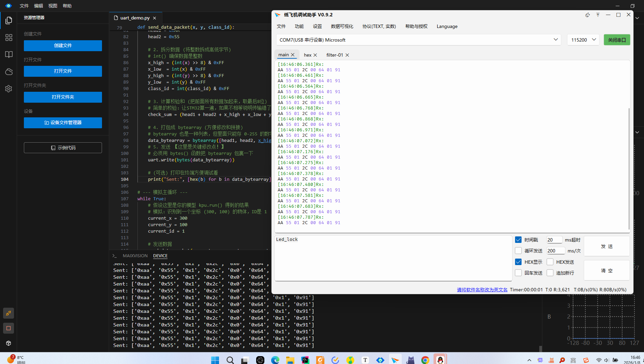Open the settings gear in MaixVision sidebar
Viewport: 644px width, 364px height.
(9, 89)
